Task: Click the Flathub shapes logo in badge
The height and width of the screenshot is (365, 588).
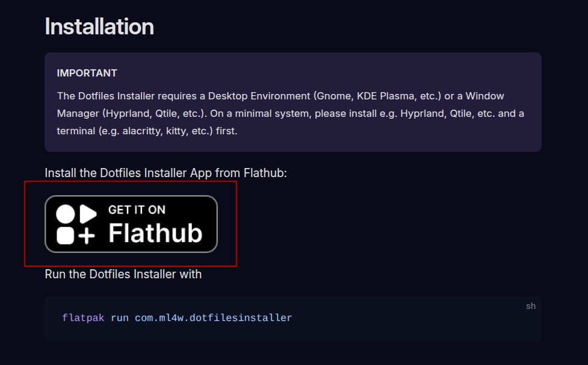Action: (x=76, y=225)
